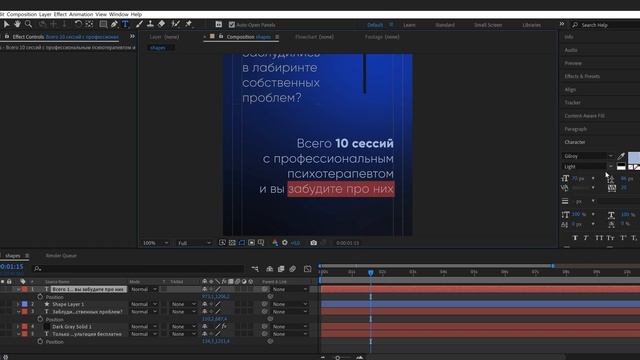Toggle Position stopwatch under layer 1
Screen dimensions: 640x360
[x=40, y=297]
